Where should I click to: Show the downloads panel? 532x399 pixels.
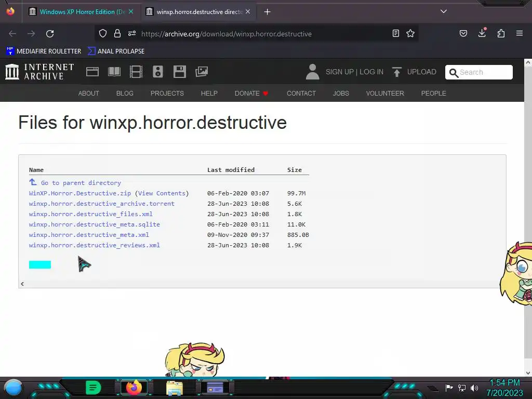482,33
